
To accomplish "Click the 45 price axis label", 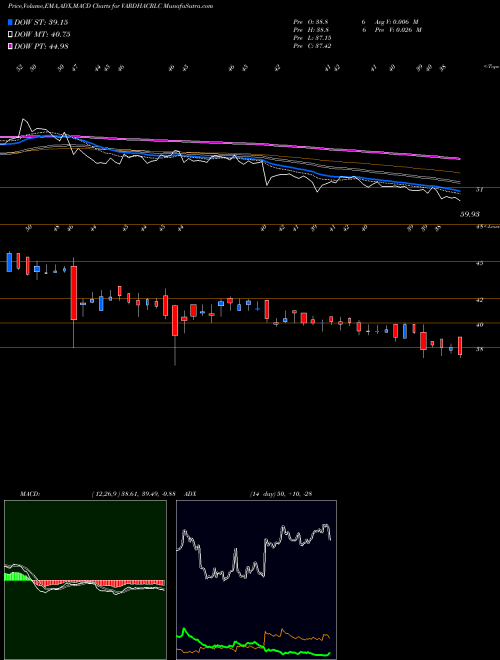I will pyautogui.click(x=479, y=263).
